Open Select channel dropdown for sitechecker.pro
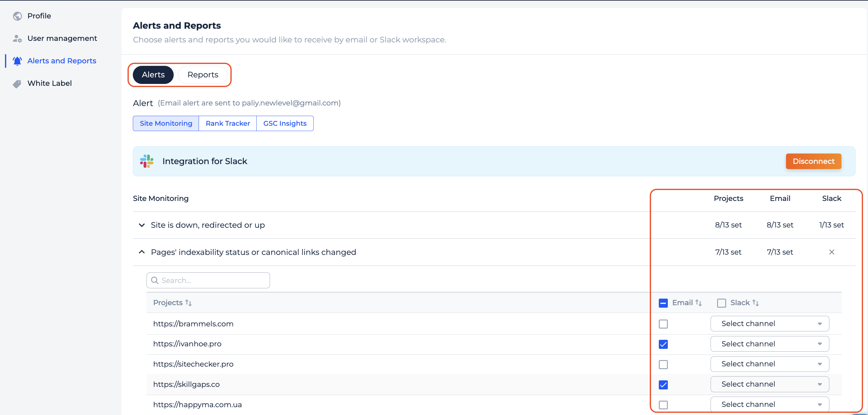The height and width of the screenshot is (415, 868). (x=769, y=364)
